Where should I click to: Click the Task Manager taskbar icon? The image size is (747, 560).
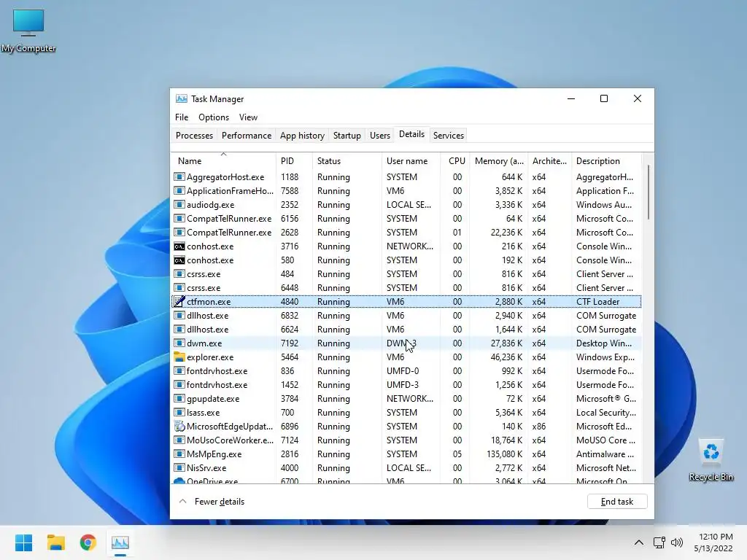[x=120, y=542]
